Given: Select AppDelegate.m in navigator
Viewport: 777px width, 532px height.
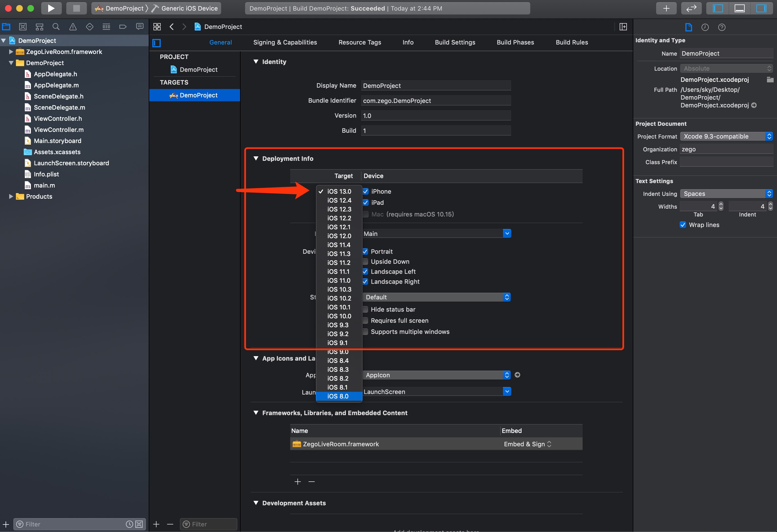Looking at the screenshot, I should 56,85.
